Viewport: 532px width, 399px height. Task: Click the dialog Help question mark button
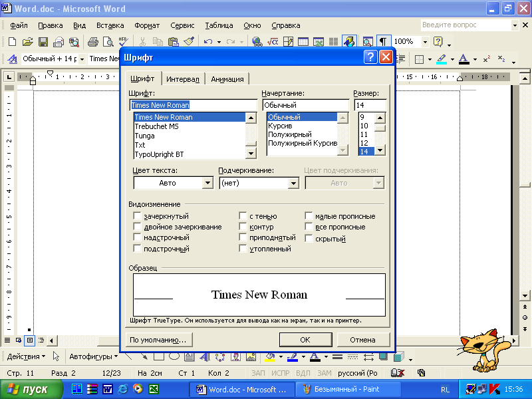point(370,57)
